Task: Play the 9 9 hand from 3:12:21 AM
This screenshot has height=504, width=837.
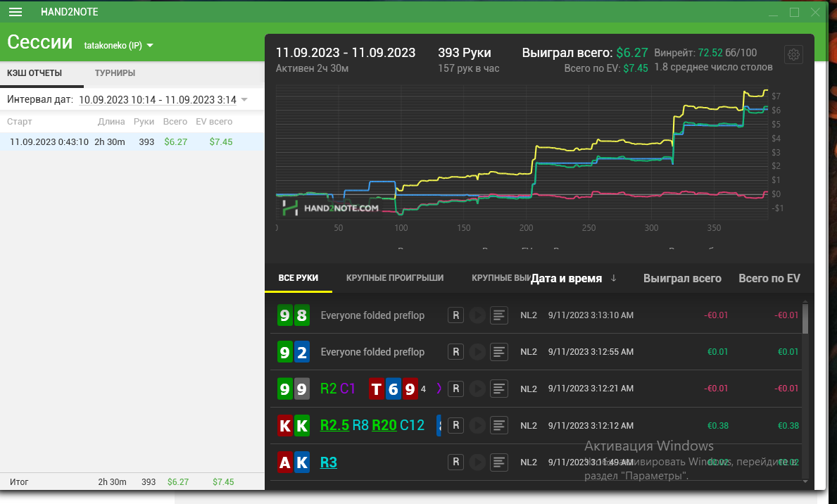Action: pyautogui.click(x=477, y=389)
